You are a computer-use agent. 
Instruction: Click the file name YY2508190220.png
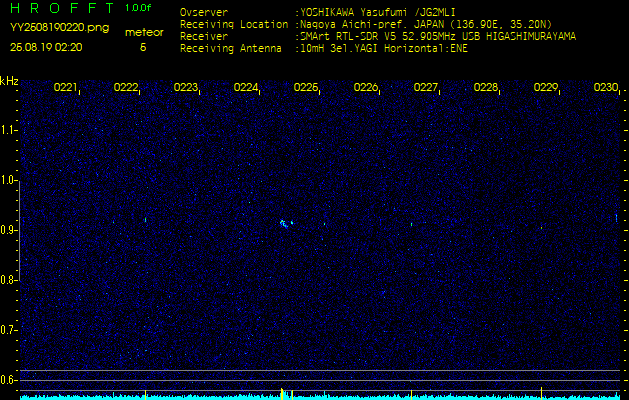59,28
